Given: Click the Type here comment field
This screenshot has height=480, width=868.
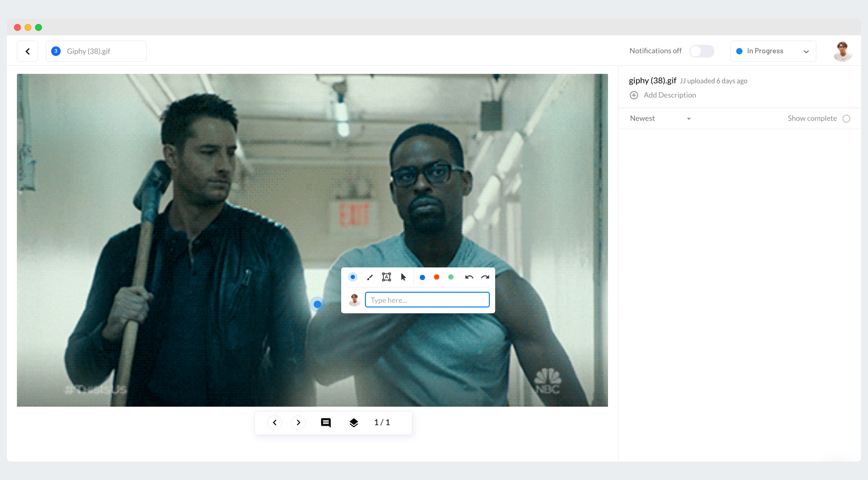Looking at the screenshot, I should tap(427, 300).
